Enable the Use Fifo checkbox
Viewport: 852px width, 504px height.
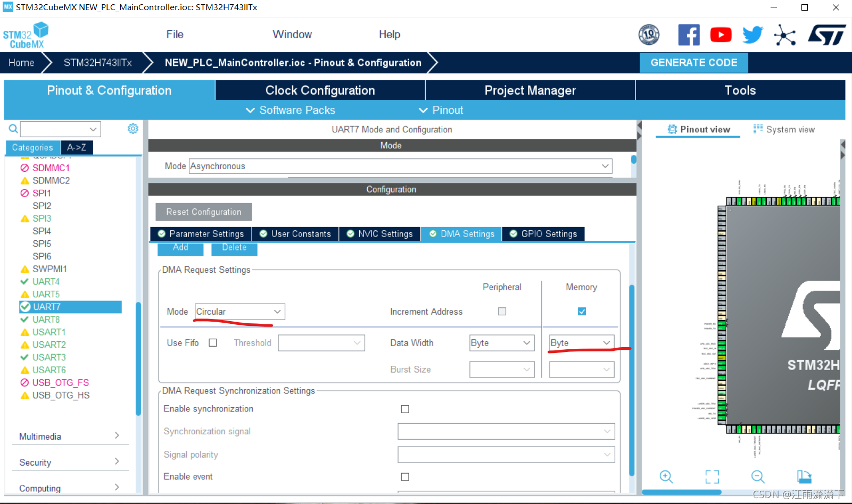[213, 343]
